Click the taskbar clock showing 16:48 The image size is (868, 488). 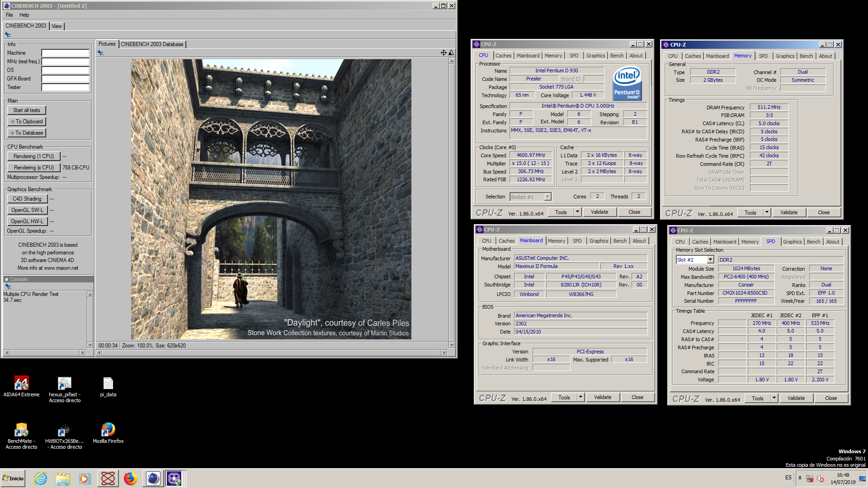tap(843, 475)
